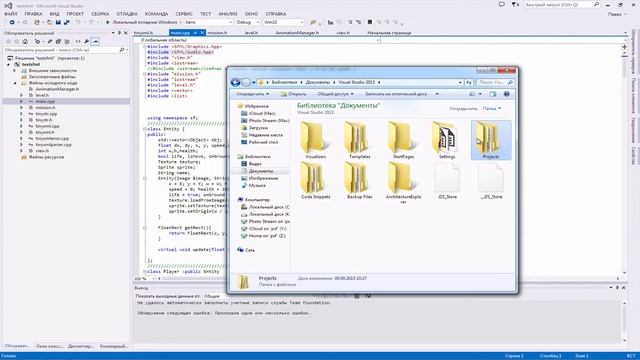Open the СБОРКА menu
The height and width of the screenshot is (360, 640).
[100, 14]
